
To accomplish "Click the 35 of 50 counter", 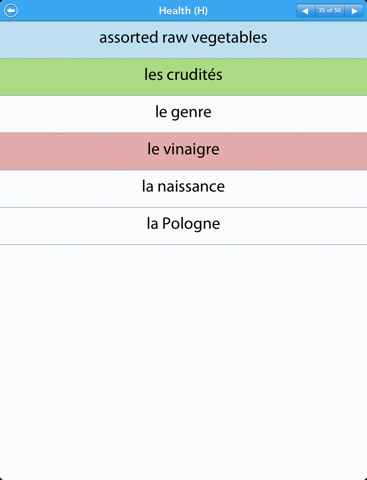I will (330, 11).
